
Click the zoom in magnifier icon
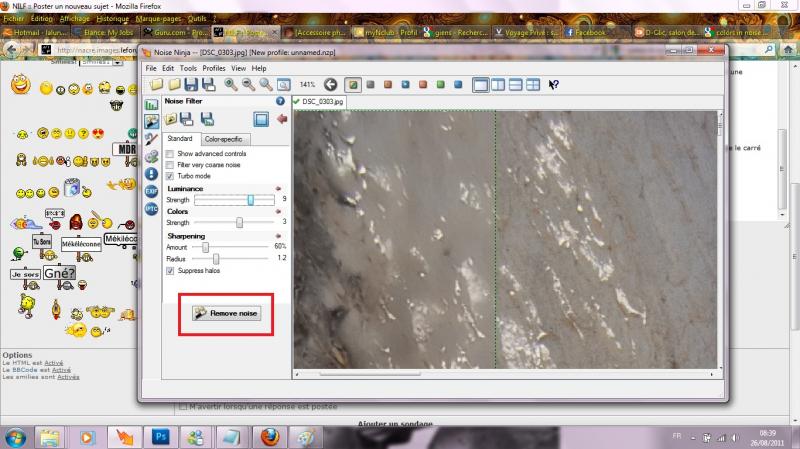tap(231, 85)
